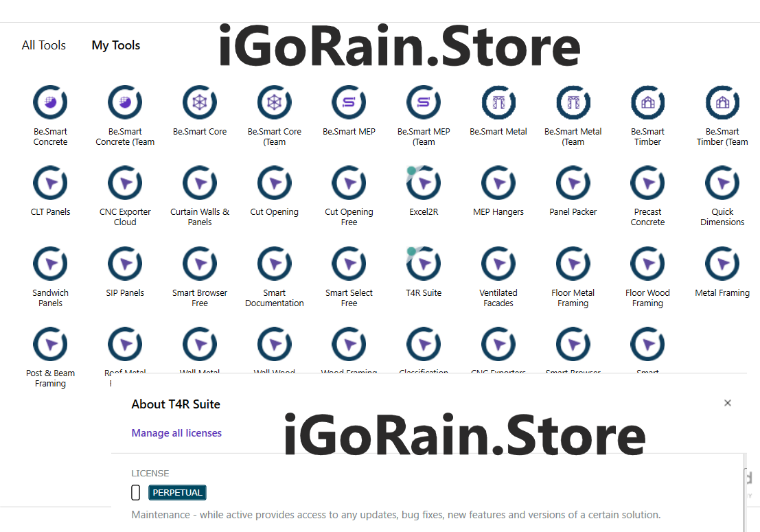Select the T4R Suite icon

click(x=424, y=264)
